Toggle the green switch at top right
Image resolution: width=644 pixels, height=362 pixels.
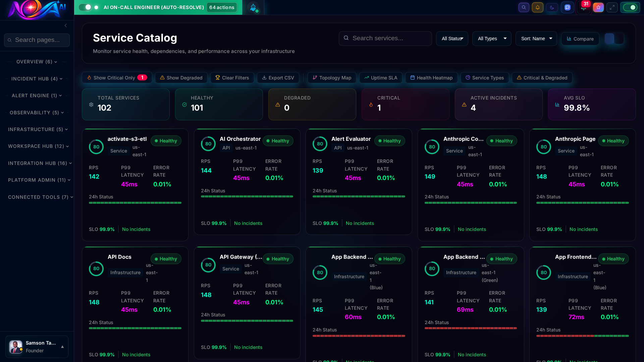(x=630, y=7)
